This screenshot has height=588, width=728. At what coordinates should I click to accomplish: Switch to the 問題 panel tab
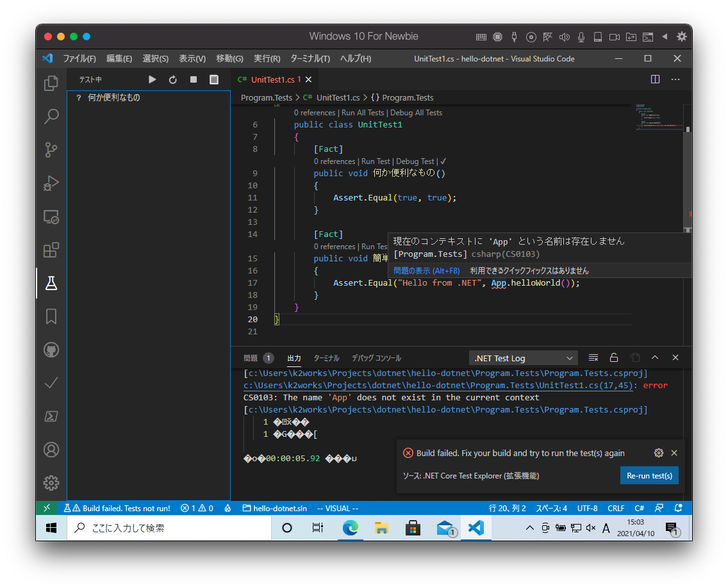click(x=251, y=358)
